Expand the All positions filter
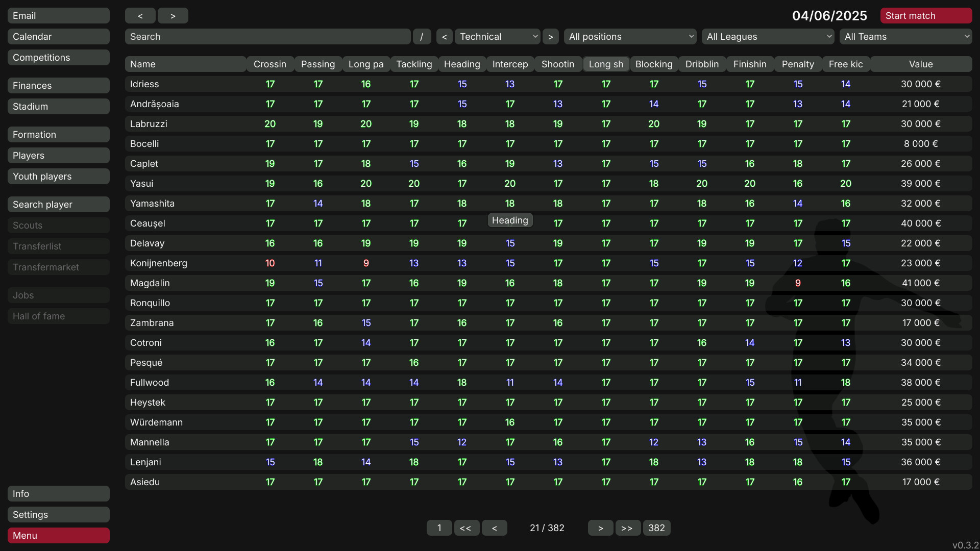The image size is (980, 551). (630, 37)
